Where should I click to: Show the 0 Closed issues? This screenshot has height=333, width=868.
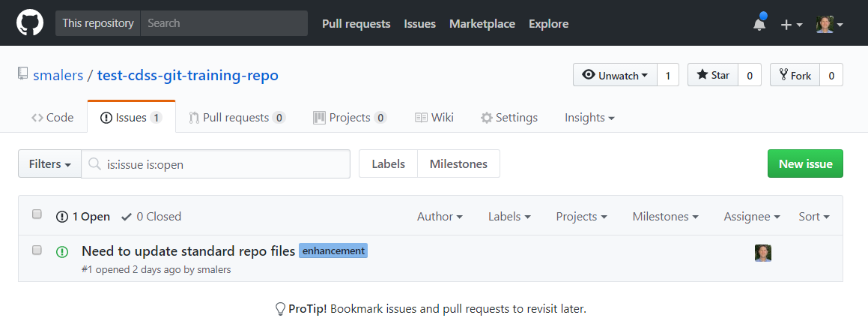tap(151, 217)
